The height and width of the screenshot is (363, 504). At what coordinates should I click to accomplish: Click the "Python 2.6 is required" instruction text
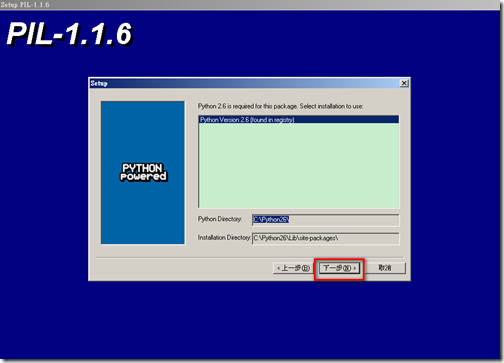pyautogui.click(x=280, y=106)
